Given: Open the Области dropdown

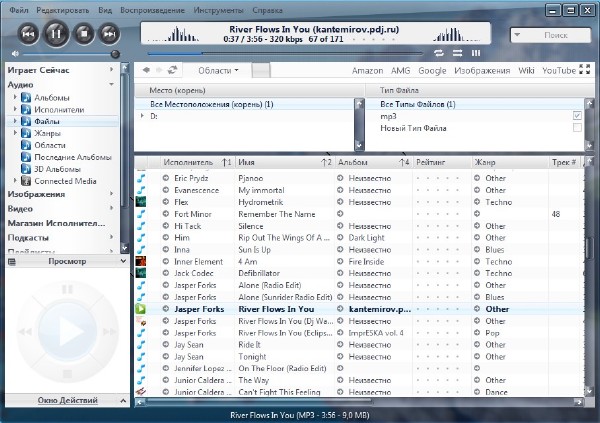Looking at the screenshot, I should tap(218, 71).
